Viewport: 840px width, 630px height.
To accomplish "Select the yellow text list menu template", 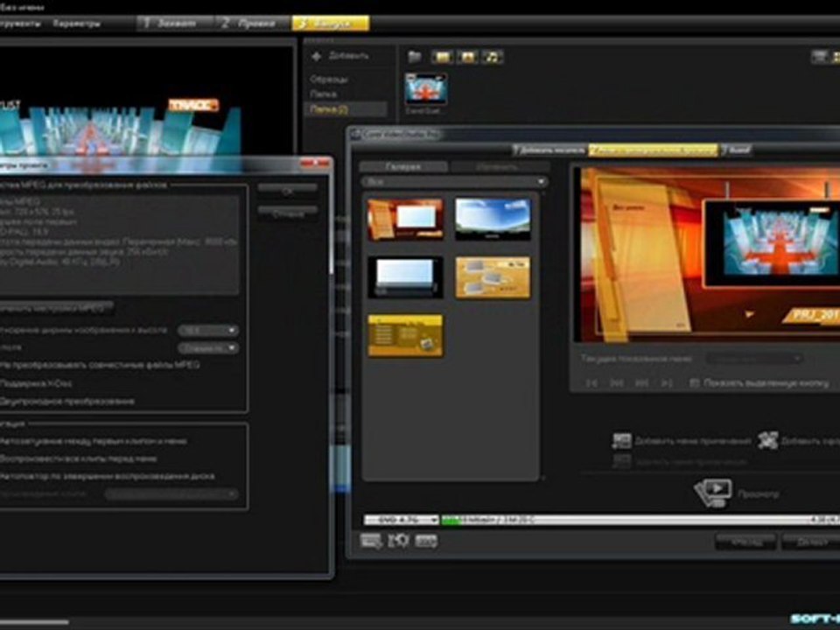I will (405, 335).
